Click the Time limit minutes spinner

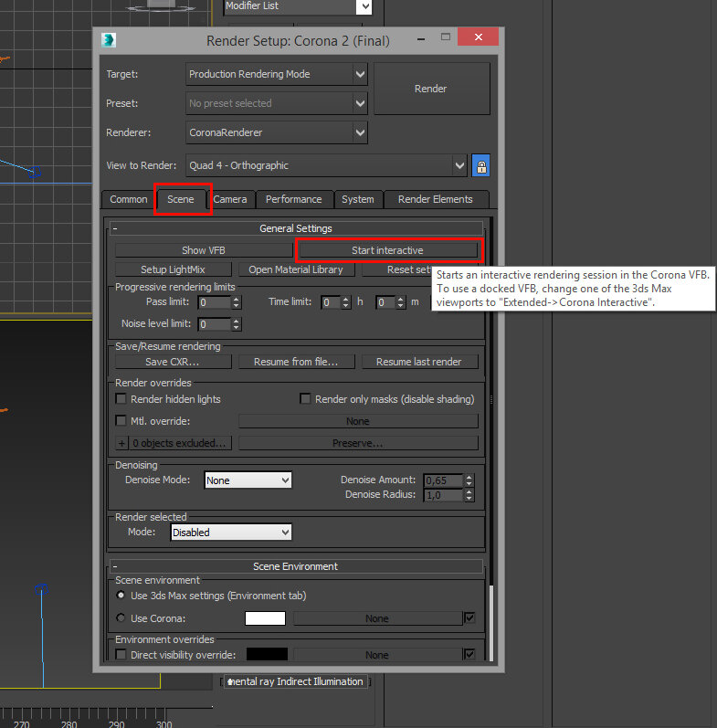pyautogui.click(x=401, y=302)
